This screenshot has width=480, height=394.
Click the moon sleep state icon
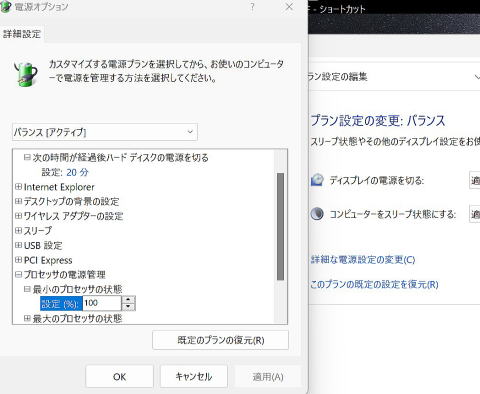pyautogui.click(x=317, y=214)
